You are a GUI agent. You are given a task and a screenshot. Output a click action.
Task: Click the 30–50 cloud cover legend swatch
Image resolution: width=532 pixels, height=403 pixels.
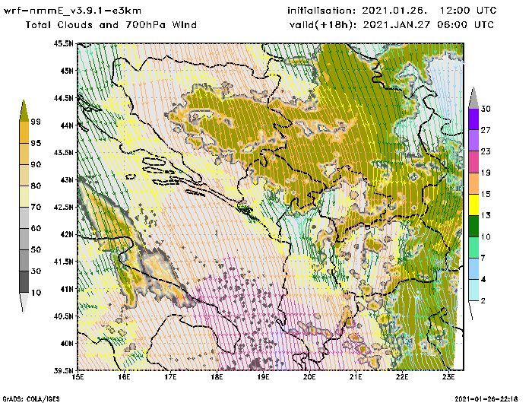[24, 260]
